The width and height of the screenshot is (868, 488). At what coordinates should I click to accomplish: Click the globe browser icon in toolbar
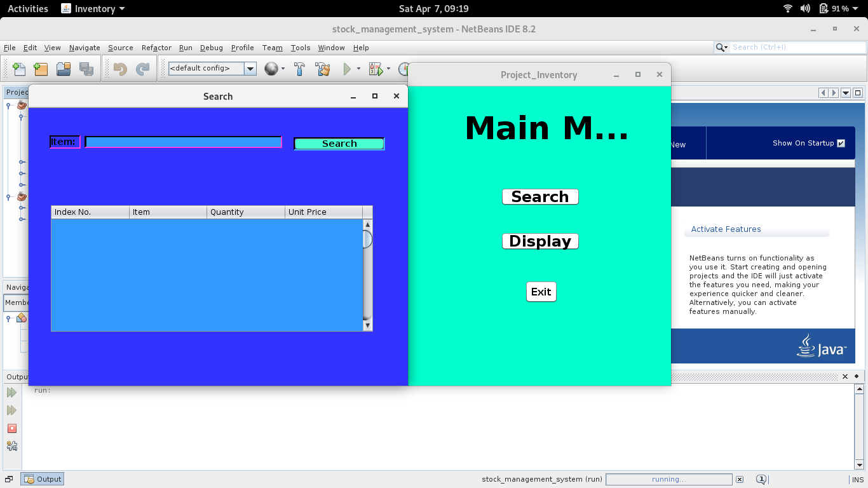[x=271, y=69]
